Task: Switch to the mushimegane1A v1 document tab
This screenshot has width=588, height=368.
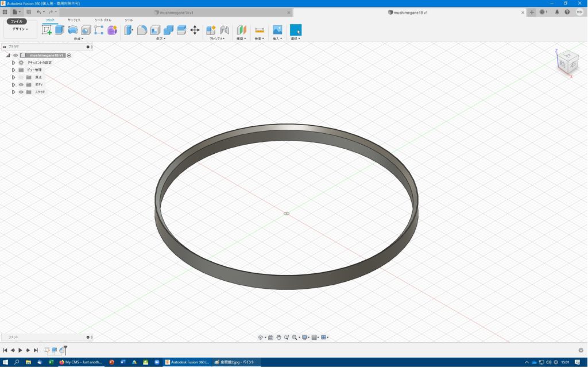Action: coord(176,13)
